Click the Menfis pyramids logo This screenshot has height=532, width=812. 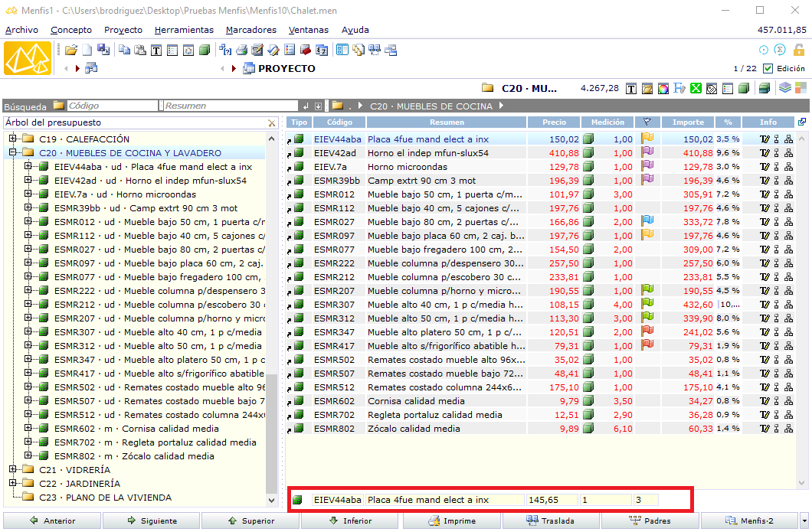point(28,58)
